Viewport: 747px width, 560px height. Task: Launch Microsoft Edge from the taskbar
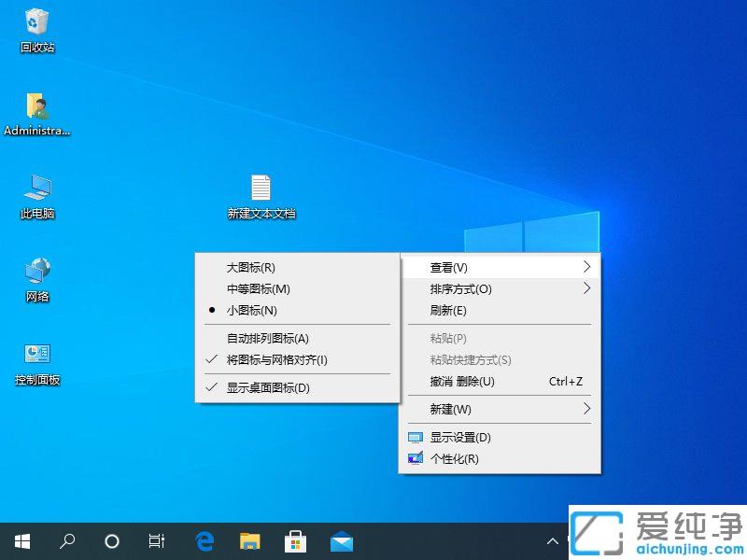coord(204,540)
